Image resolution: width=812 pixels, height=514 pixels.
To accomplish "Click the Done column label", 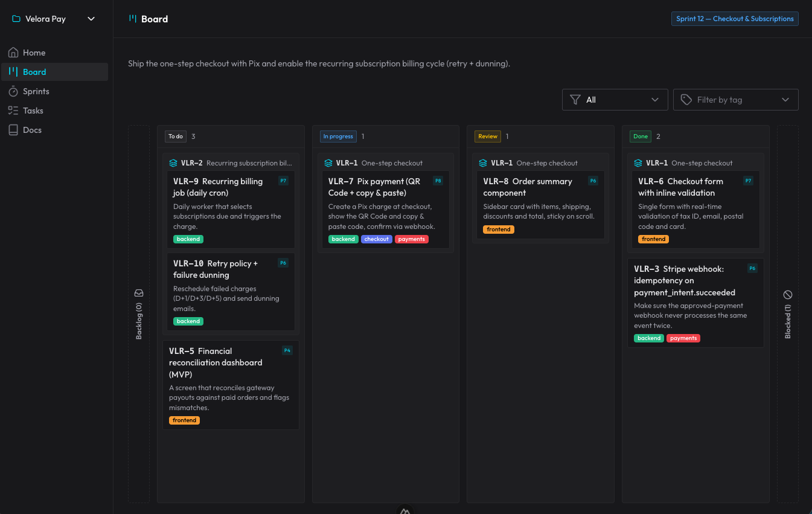I will tap(641, 137).
